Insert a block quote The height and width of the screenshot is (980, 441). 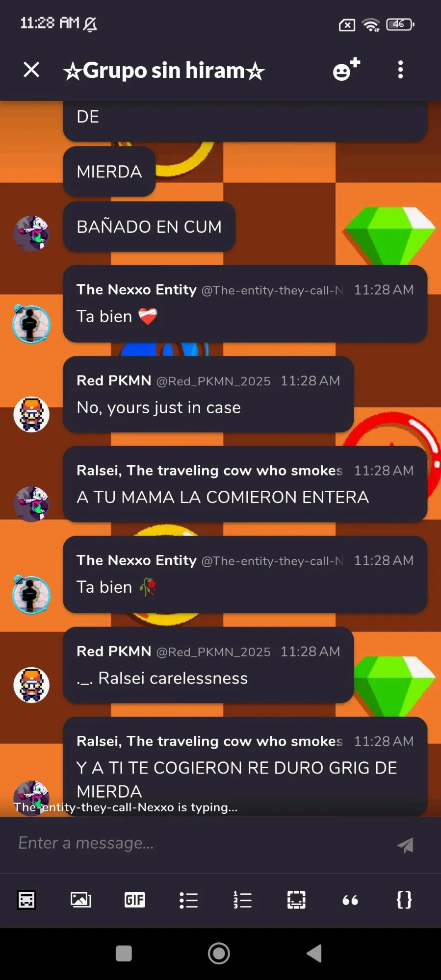[x=350, y=900]
